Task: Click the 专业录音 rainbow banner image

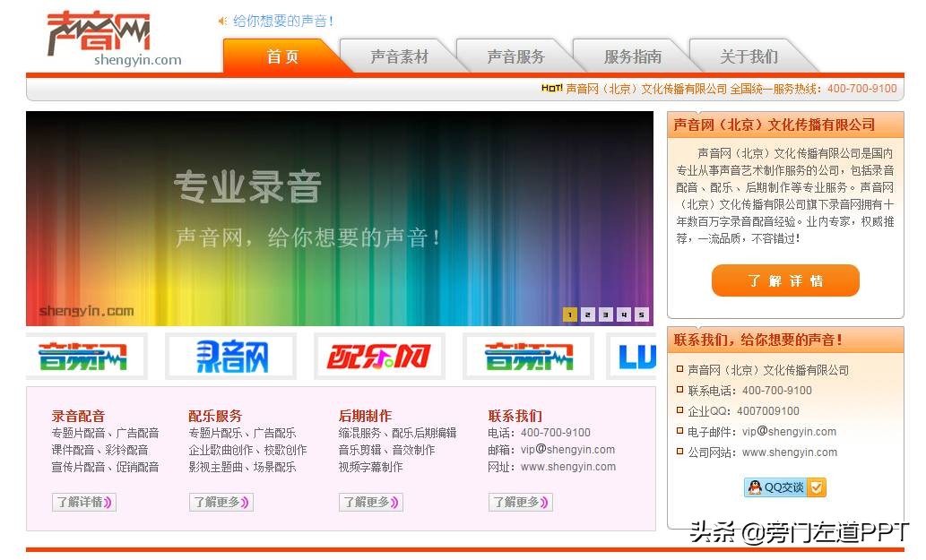Action: pyautogui.click(x=340, y=219)
